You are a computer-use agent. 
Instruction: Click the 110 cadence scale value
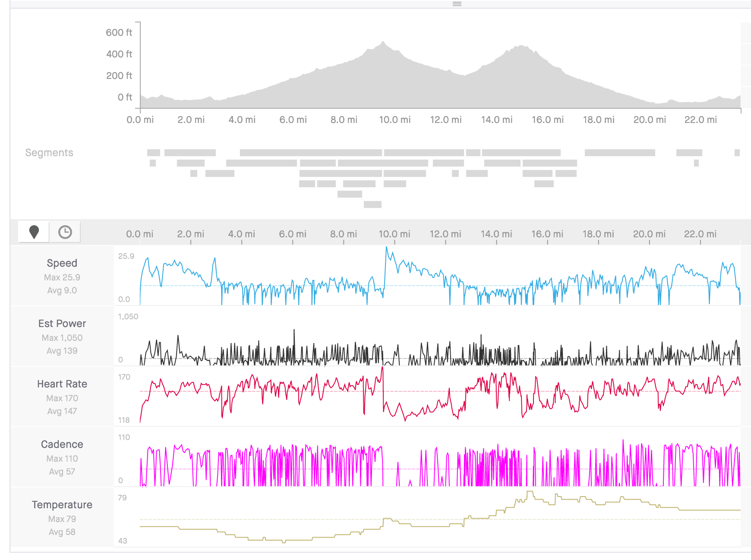pyautogui.click(x=124, y=437)
